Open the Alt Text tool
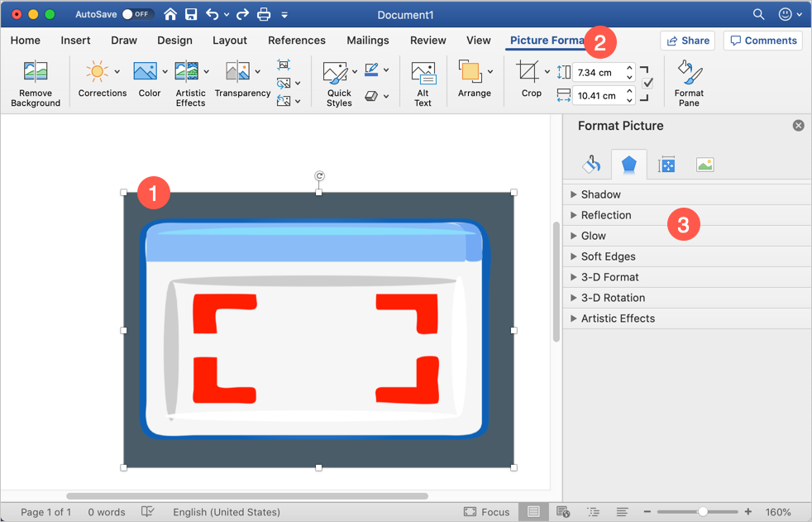The height and width of the screenshot is (522, 812). (x=423, y=73)
